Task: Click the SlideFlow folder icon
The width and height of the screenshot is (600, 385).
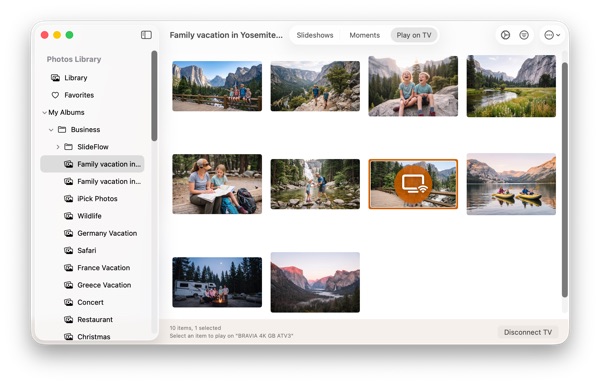Action: pyautogui.click(x=68, y=147)
